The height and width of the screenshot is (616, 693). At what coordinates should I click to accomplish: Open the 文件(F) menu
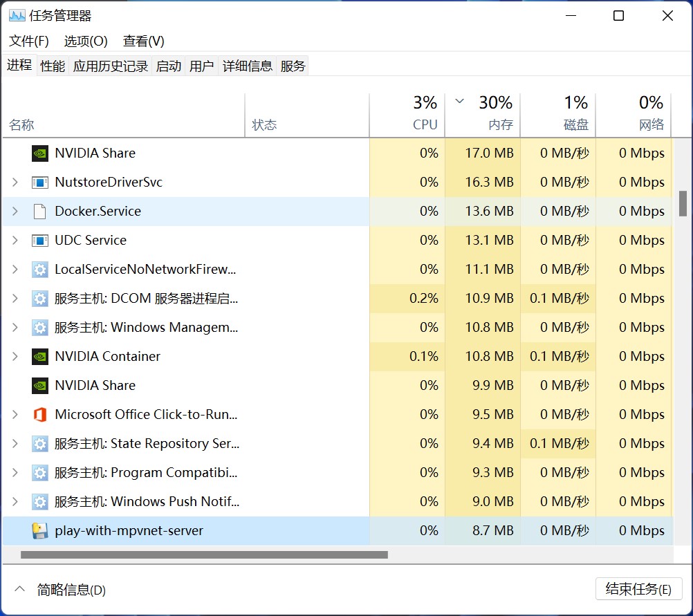click(29, 41)
